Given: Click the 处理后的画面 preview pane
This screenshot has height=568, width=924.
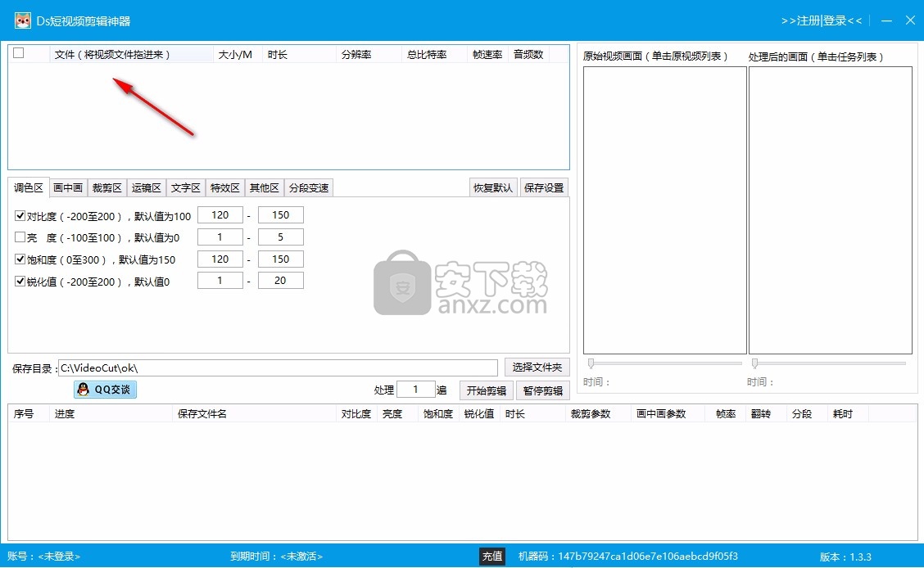Looking at the screenshot, I should pos(831,210).
